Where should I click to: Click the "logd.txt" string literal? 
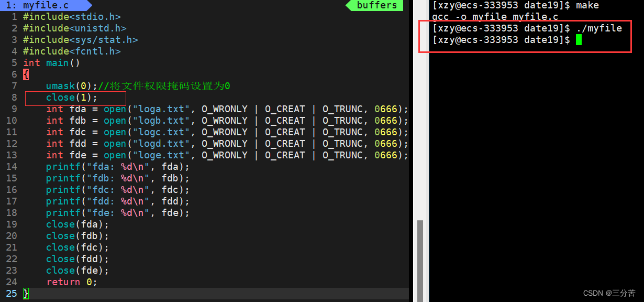click(x=161, y=144)
